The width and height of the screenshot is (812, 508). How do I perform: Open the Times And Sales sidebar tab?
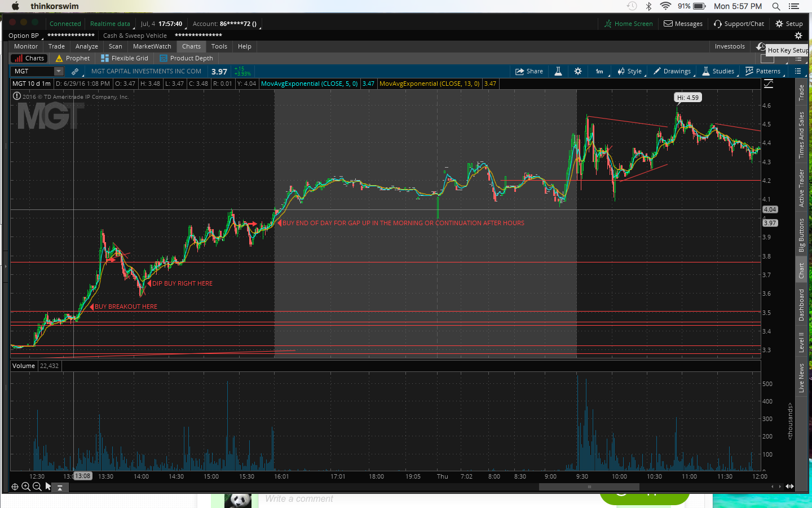click(x=801, y=135)
